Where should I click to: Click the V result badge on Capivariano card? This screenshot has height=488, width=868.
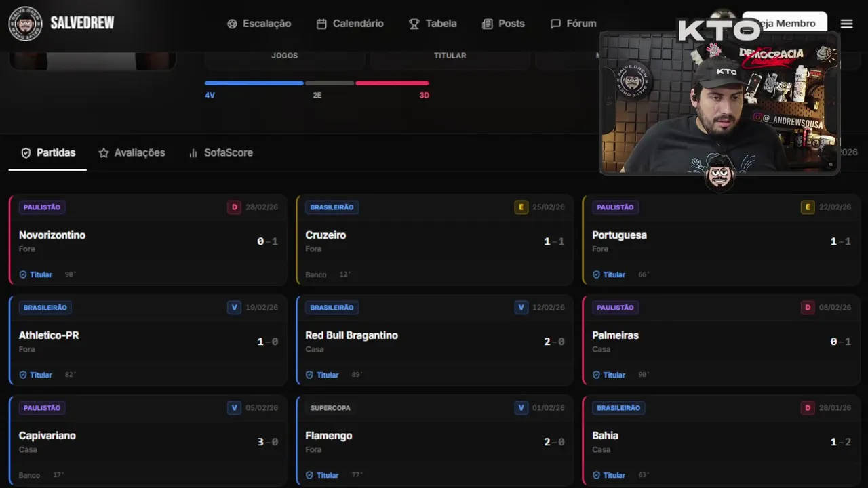[235, 408]
